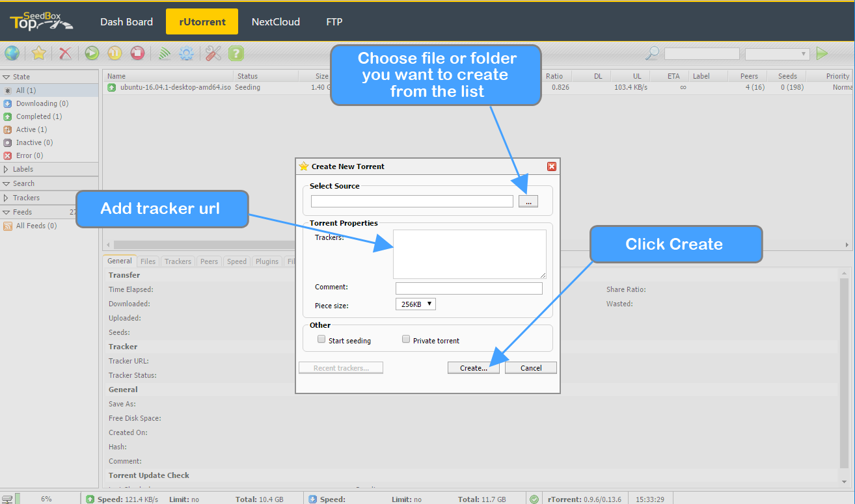Image resolution: width=855 pixels, height=504 pixels.
Task: Open the Files tab in details panel
Action: [x=148, y=261]
